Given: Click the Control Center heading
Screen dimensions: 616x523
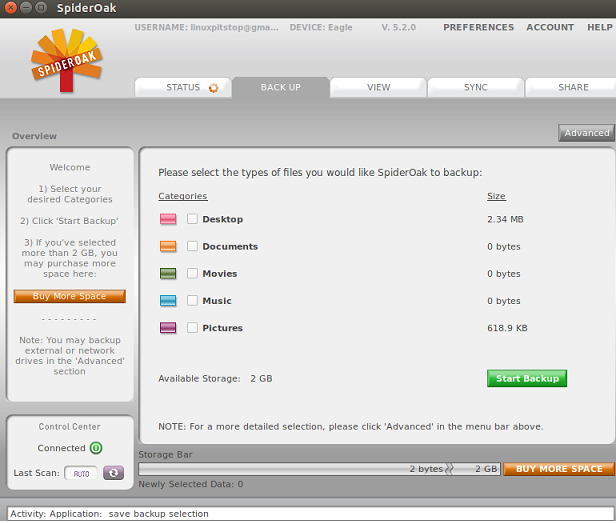Looking at the screenshot, I should 70,427.
